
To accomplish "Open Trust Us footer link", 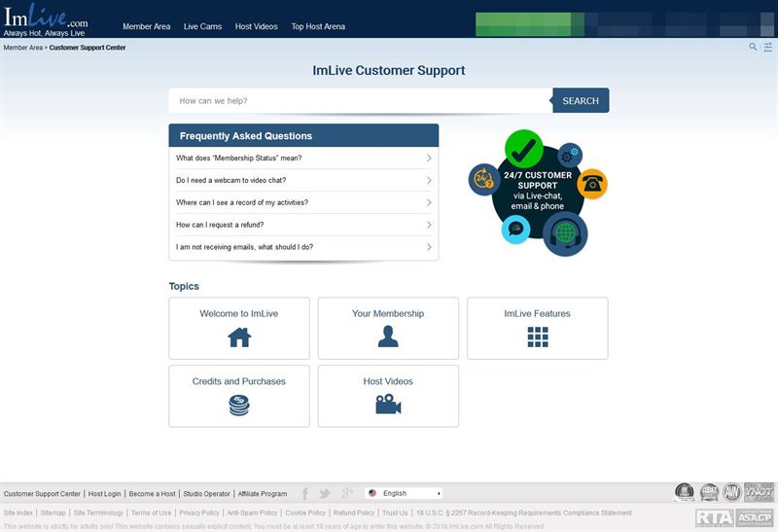I will tap(395, 513).
